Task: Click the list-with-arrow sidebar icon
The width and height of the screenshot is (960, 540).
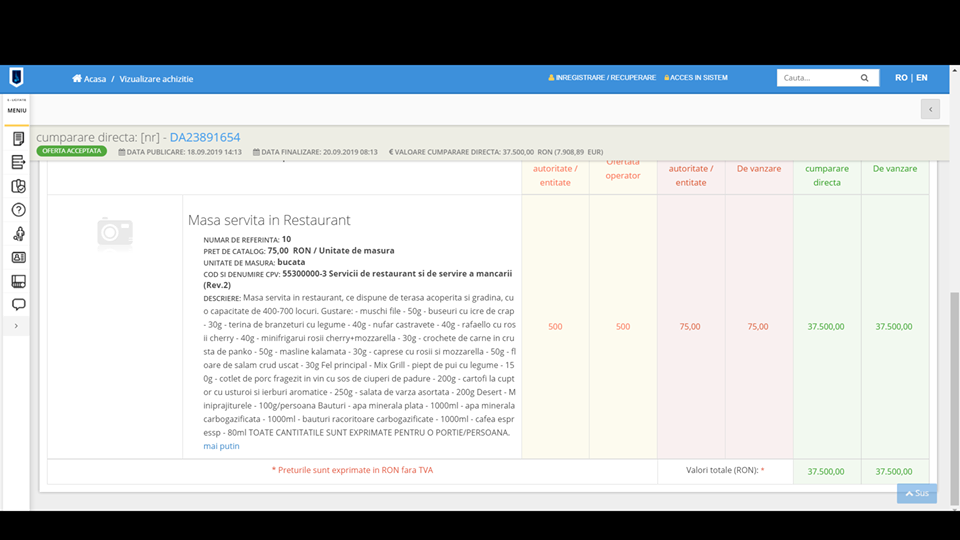Action: (x=18, y=162)
